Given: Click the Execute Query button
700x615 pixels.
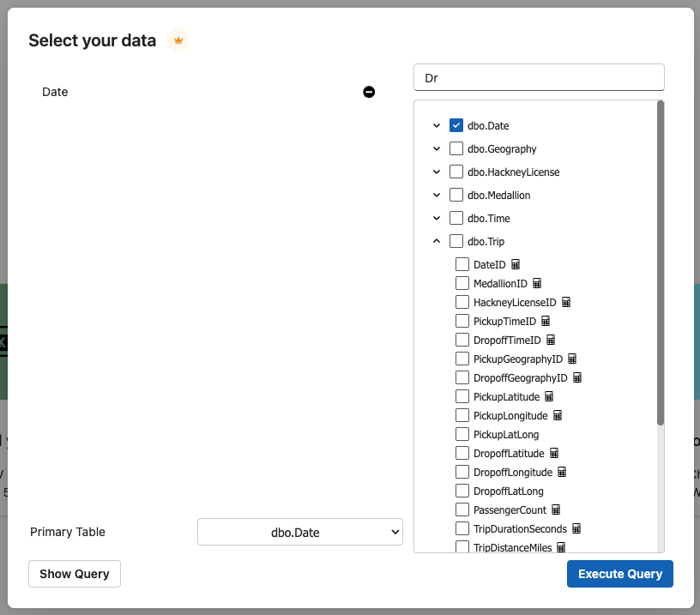Looking at the screenshot, I should coord(619,574).
